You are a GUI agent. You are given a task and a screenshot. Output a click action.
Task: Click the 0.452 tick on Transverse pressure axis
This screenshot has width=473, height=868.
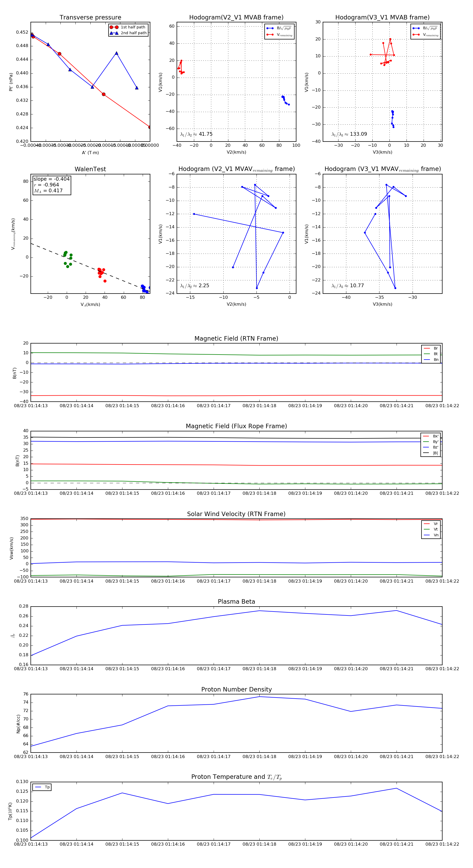[22, 32]
